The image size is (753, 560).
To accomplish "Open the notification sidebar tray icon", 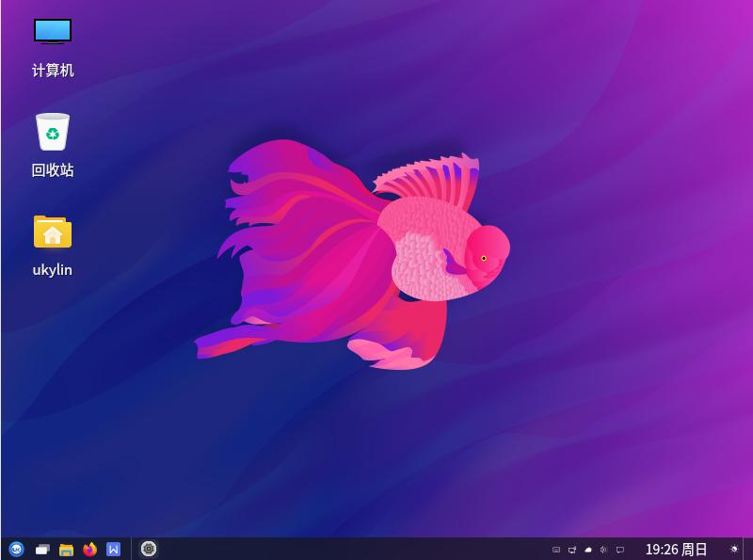I will [x=573, y=549].
